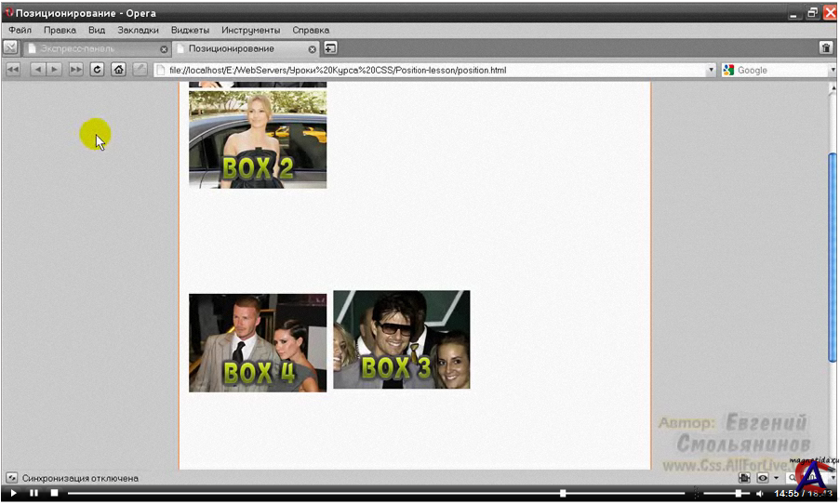Switch to the Экспресс-панель tab
The width and height of the screenshot is (840, 504).
click(97, 48)
